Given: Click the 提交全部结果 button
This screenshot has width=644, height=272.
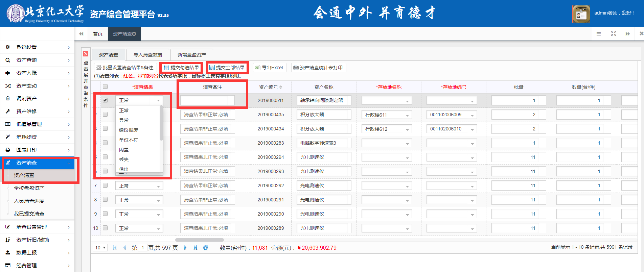Looking at the screenshot, I should point(227,68).
